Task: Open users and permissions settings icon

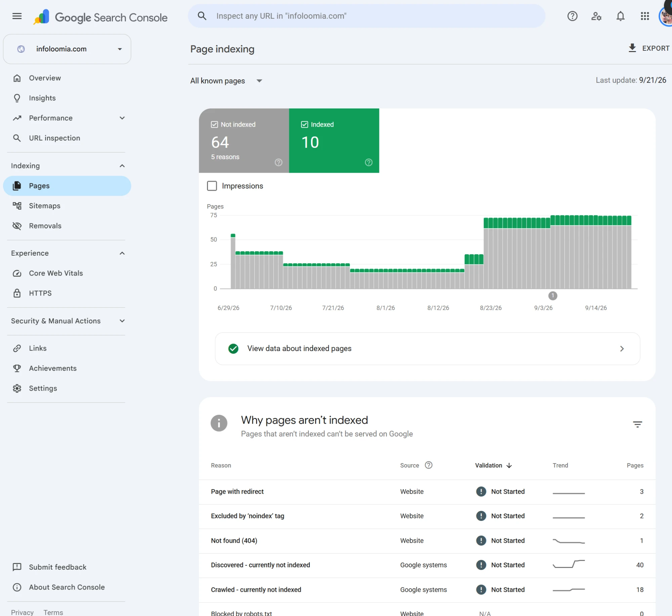Action: [596, 16]
